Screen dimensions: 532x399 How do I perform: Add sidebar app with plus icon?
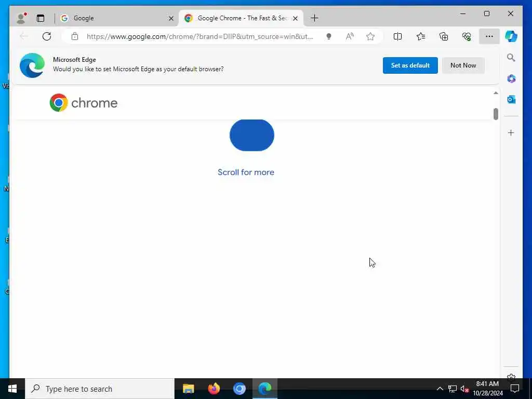coord(511,132)
